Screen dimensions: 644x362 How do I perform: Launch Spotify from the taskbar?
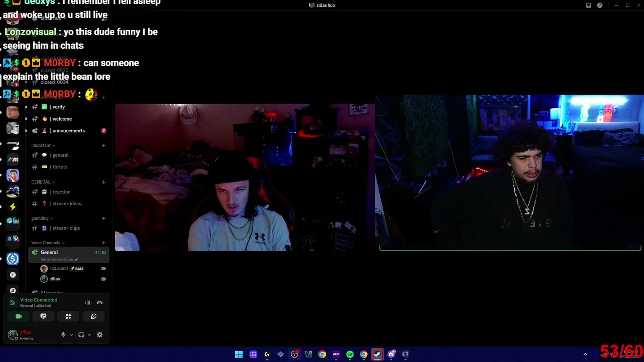[350, 354]
